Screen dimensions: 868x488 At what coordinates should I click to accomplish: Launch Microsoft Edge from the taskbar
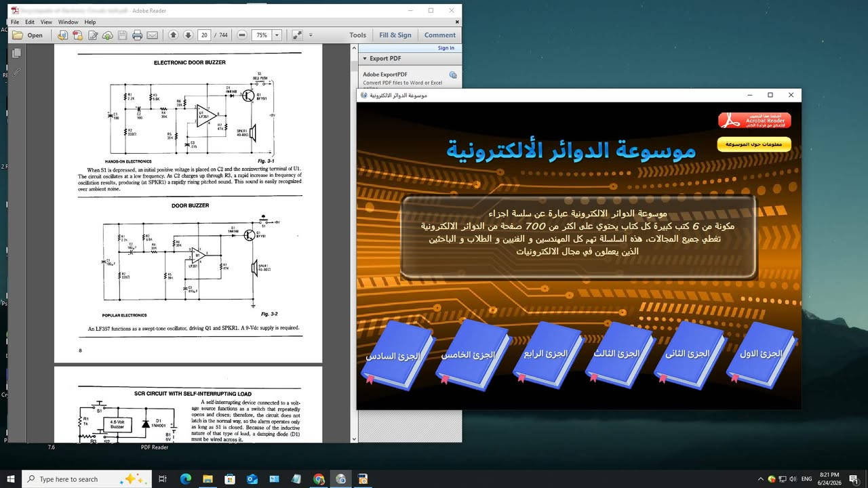(186, 479)
